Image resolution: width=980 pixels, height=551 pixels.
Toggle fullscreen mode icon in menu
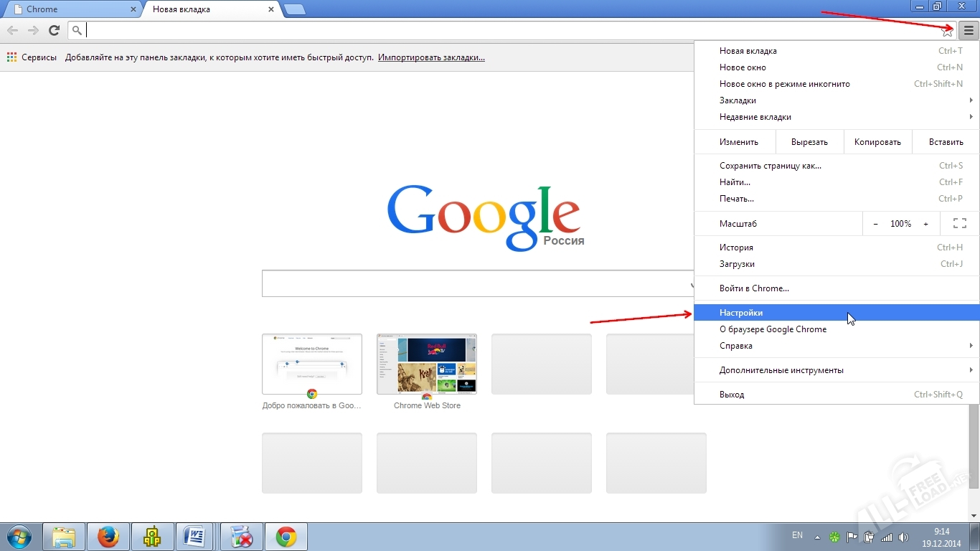959,224
